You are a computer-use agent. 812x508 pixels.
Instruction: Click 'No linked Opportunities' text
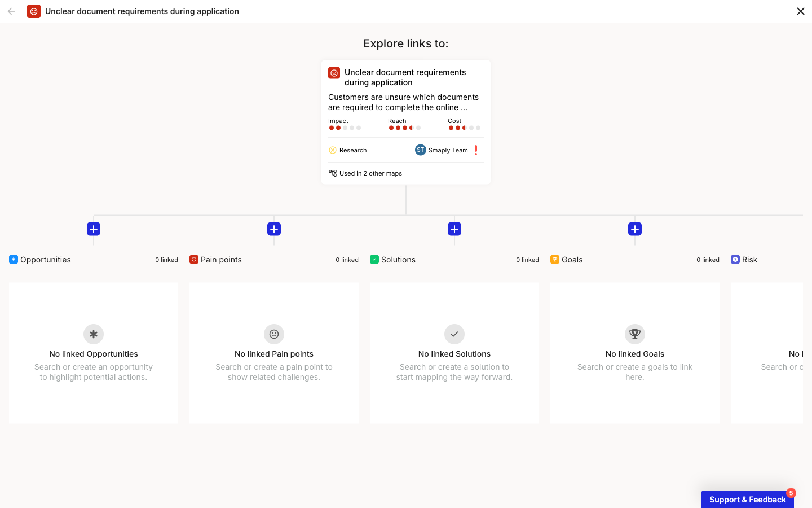(x=94, y=354)
